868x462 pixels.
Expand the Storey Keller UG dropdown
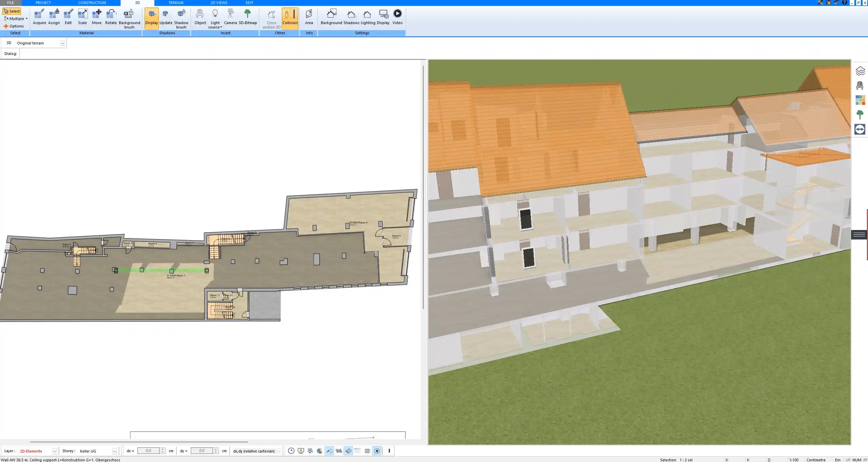(x=114, y=451)
